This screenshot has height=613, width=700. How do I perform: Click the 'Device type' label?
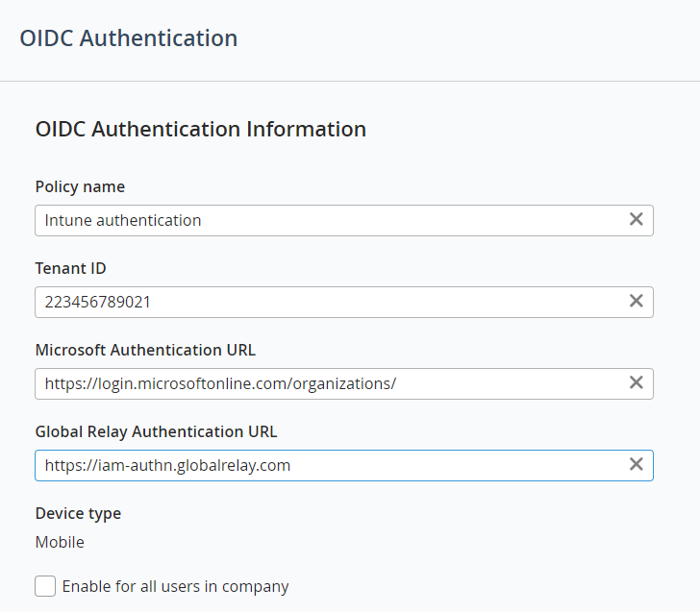click(x=78, y=513)
